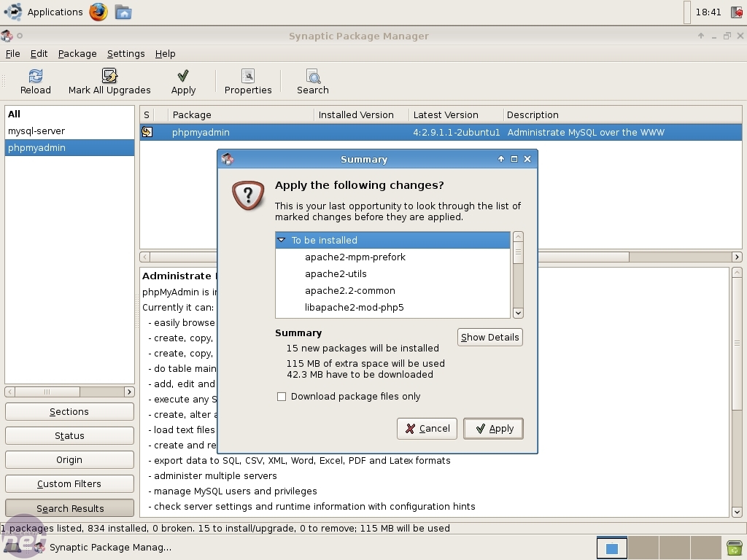The image size is (747, 560).
Task: Click the logout icon in the top panel
Action: coord(737,12)
